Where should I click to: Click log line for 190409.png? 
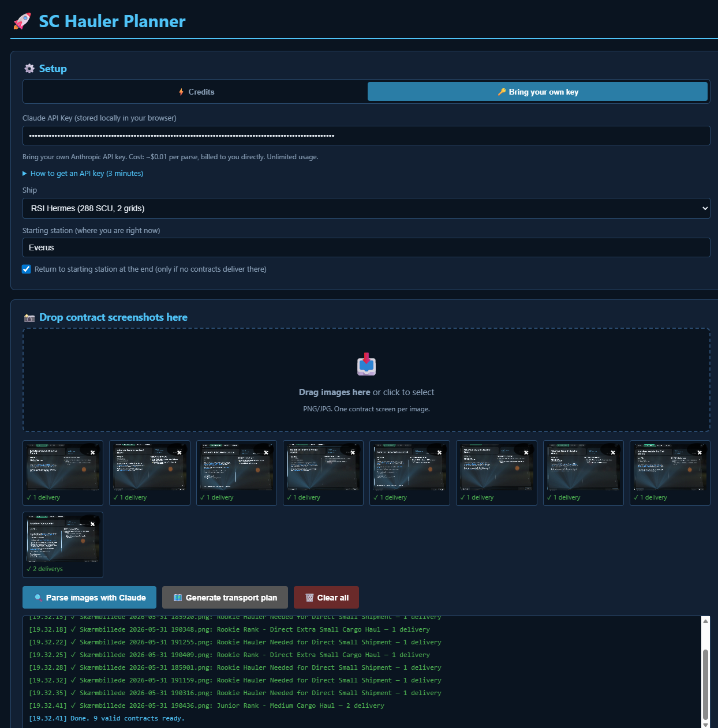[x=229, y=655]
